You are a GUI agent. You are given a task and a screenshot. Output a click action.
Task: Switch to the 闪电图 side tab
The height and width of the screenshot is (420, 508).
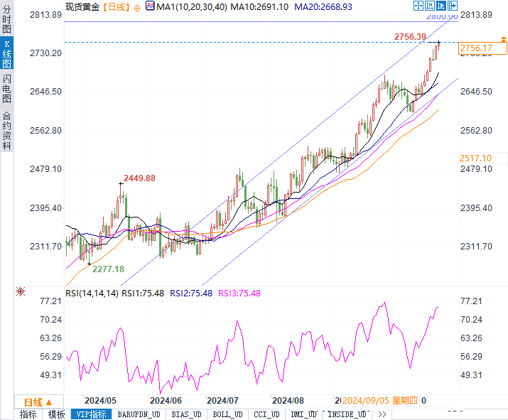pyautogui.click(x=6, y=90)
